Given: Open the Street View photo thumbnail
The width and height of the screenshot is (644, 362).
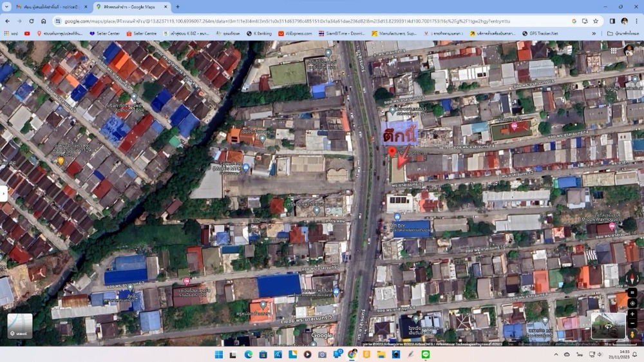Looking at the screenshot, I should [608, 325].
